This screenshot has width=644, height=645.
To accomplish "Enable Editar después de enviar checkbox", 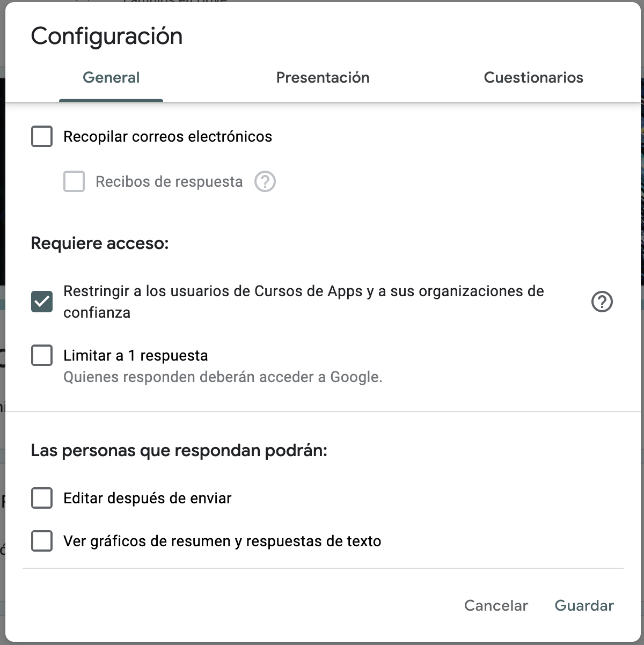I will pyautogui.click(x=42, y=498).
